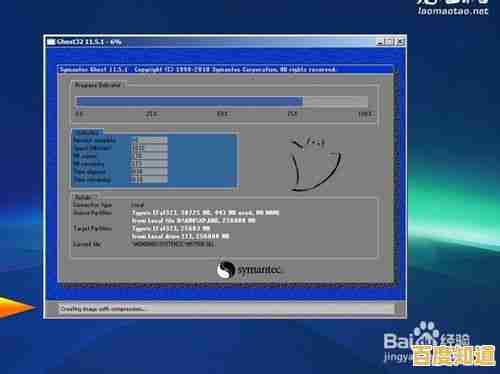Click the 'symantec.' brand wordmark
Screen dimensions: 500x374
(260, 270)
